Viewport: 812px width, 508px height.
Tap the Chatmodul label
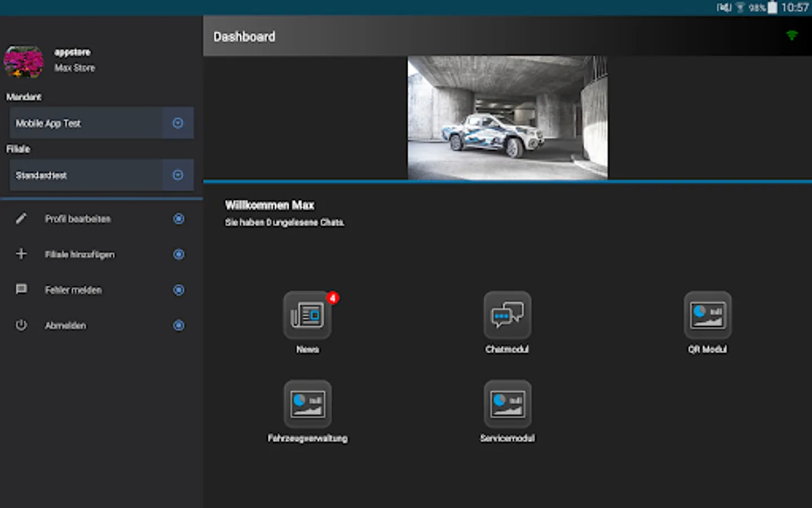click(x=507, y=349)
